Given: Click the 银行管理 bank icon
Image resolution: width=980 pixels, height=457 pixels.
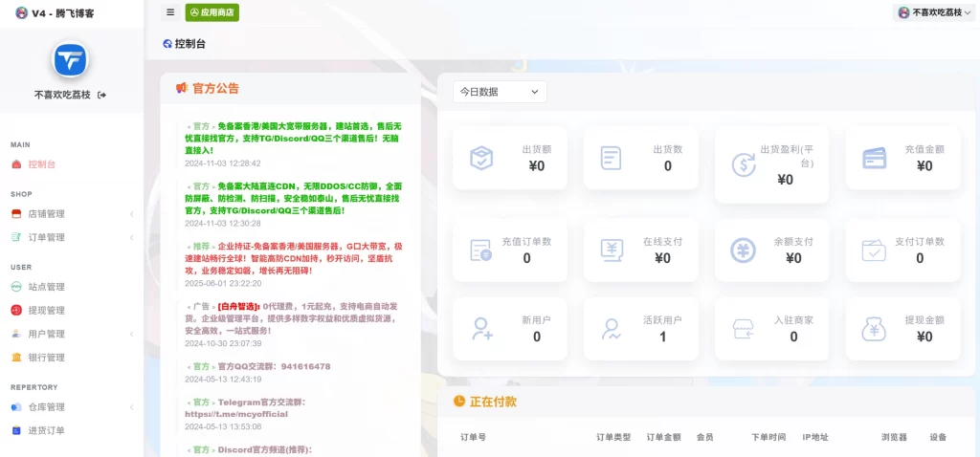Looking at the screenshot, I should (16, 358).
